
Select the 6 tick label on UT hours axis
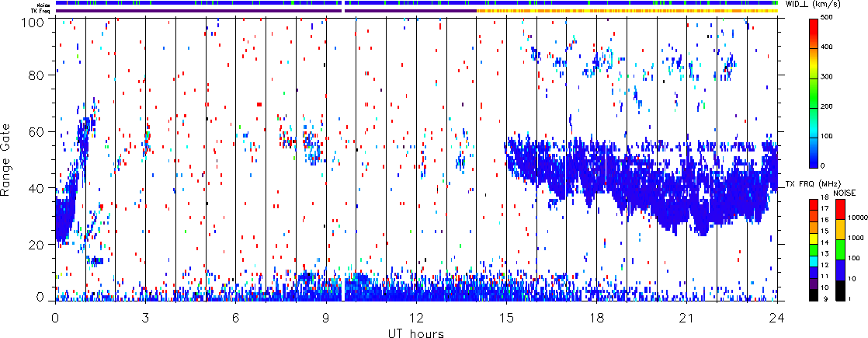pyautogui.click(x=236, y=319)
